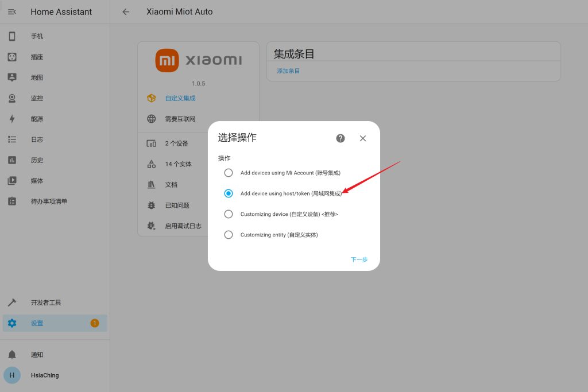Screen dimensions: 588x392
Task: Open the 地图 map icon
Action: coord(12,77)
